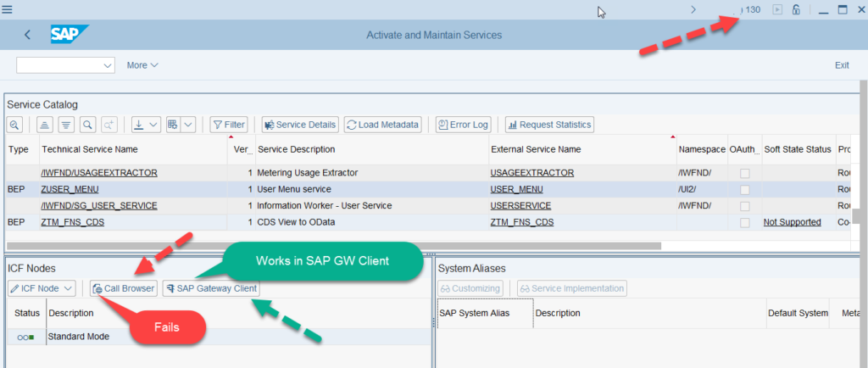Click the Find Next icon
Image resolution: width=868 pixels, height=368 pixels.
click(x=108, y=125)
